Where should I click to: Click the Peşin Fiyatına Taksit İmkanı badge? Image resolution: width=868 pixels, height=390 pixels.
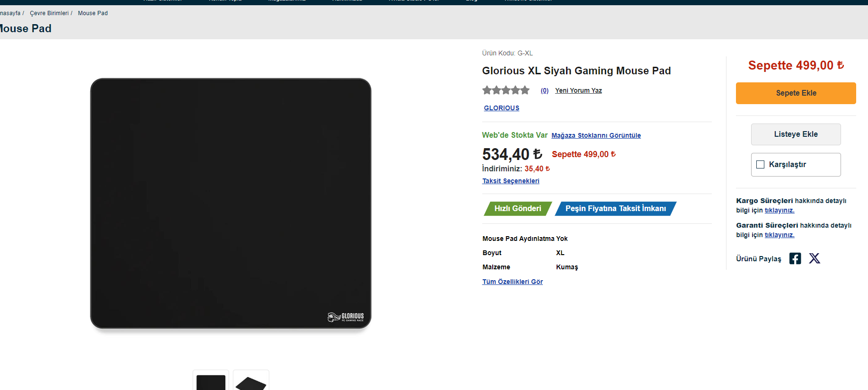click(616, 209)
